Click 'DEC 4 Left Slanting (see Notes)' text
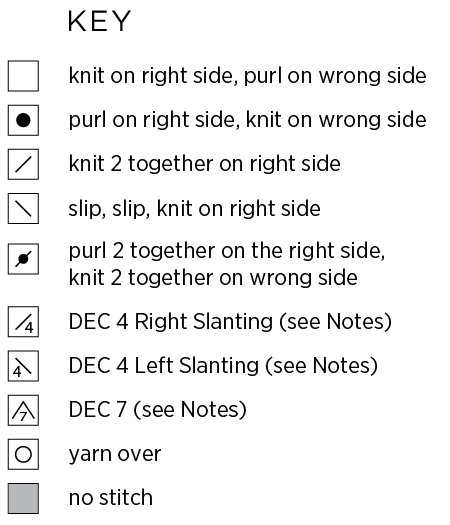Viewport: 450px width, 525px height. (223, 366)
